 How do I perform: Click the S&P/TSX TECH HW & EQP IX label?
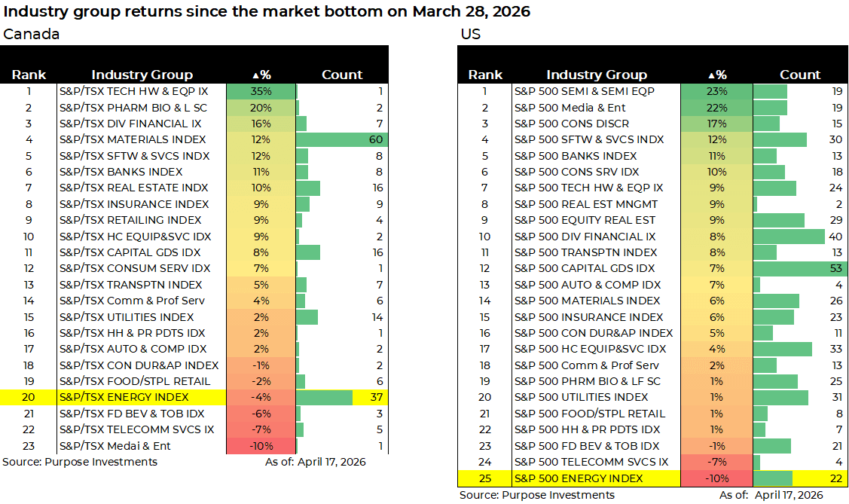pyautogui.click(x=134, y=91)
